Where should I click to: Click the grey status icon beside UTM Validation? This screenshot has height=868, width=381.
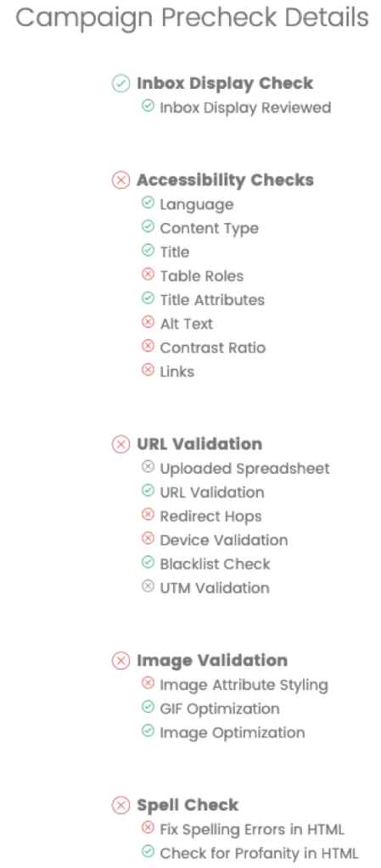pyautogui.click(x=148, y=587)
